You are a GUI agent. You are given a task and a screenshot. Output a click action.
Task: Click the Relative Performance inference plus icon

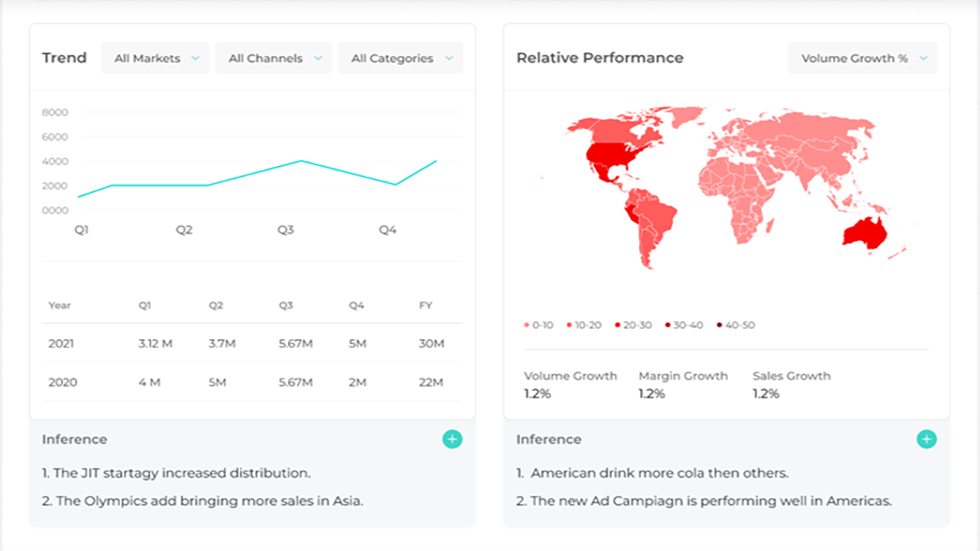click(927, 439)
